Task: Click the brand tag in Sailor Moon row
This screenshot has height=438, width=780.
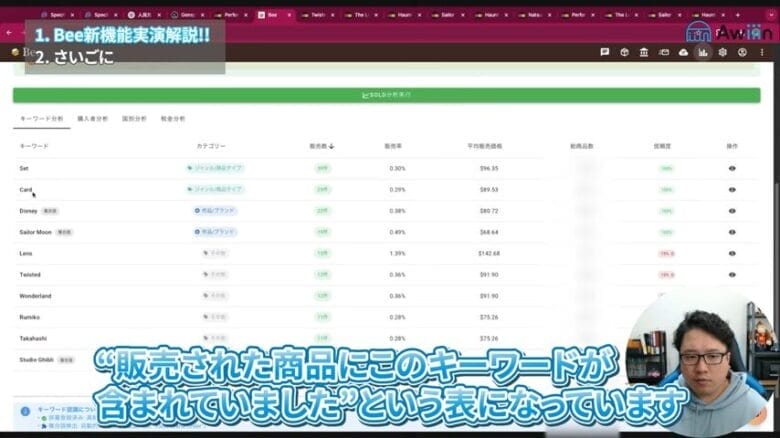Action: 215,232
